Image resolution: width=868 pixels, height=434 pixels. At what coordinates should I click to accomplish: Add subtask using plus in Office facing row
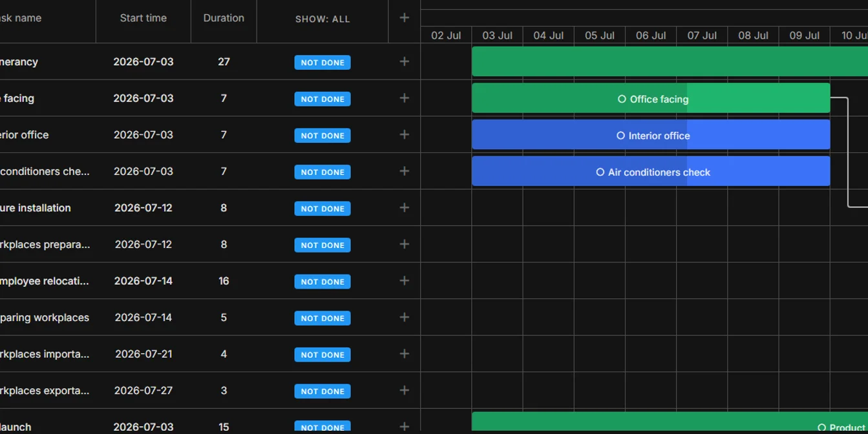click(405, 98)
